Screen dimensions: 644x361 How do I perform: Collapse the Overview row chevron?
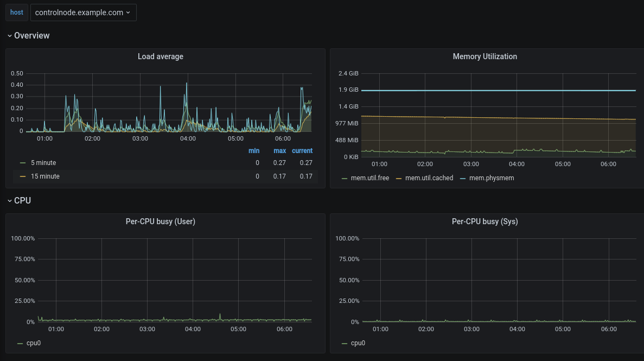click(x=10, y=36)
